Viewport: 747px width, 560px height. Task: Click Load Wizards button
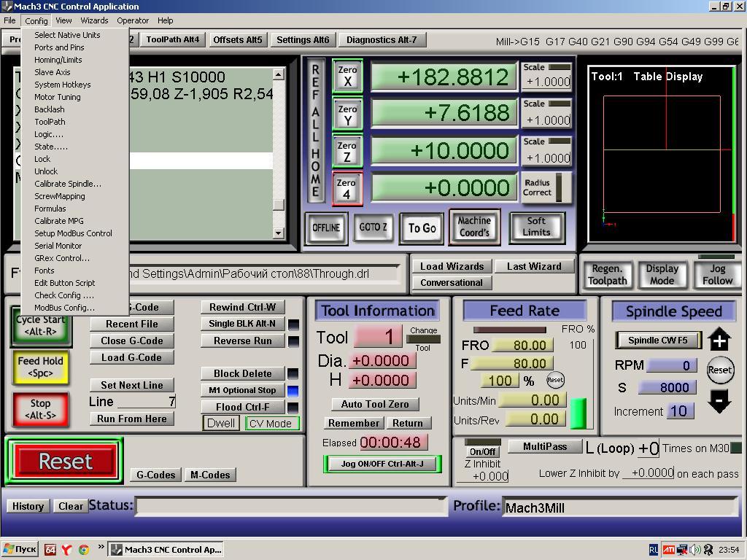pyautogui.click(x=452, y=266)
